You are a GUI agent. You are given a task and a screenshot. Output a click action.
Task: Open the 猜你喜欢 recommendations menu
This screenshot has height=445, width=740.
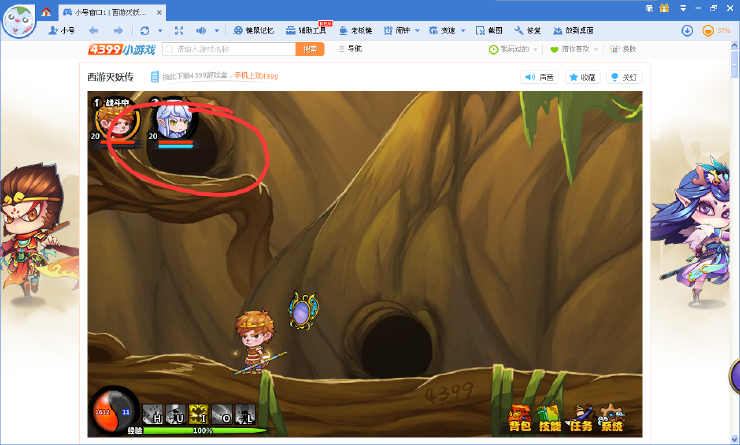pyautogui.click(x=570, y=49)
